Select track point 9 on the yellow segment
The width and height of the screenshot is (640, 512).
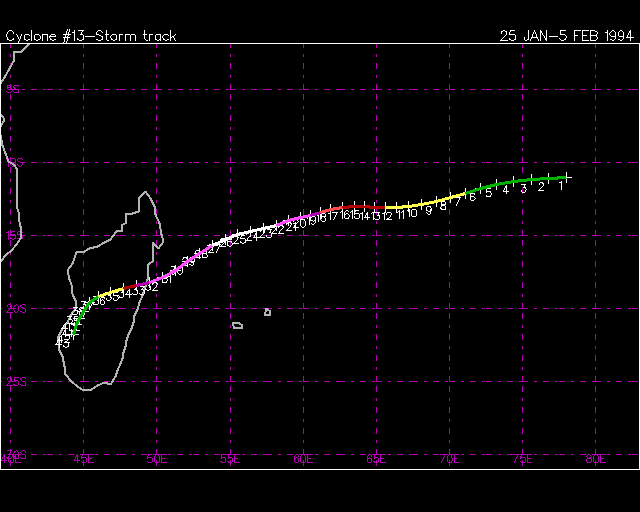pyautogui.click(x=432, y=203)
